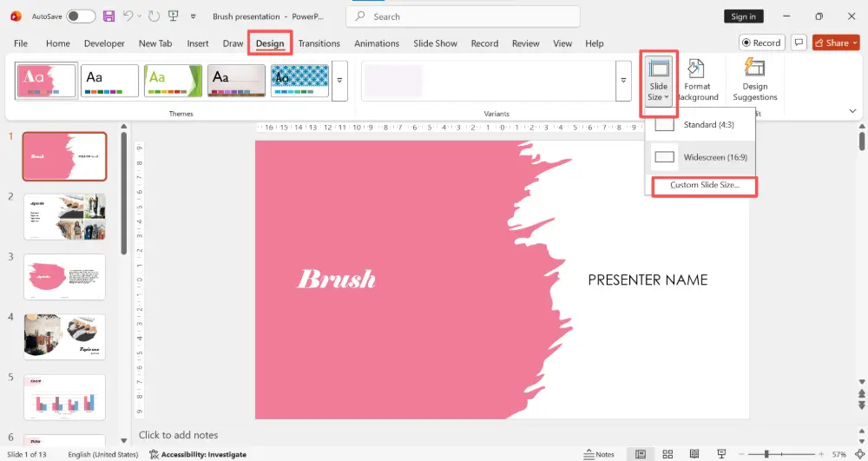Click the slide panel scrollbar

click(123, 193)
